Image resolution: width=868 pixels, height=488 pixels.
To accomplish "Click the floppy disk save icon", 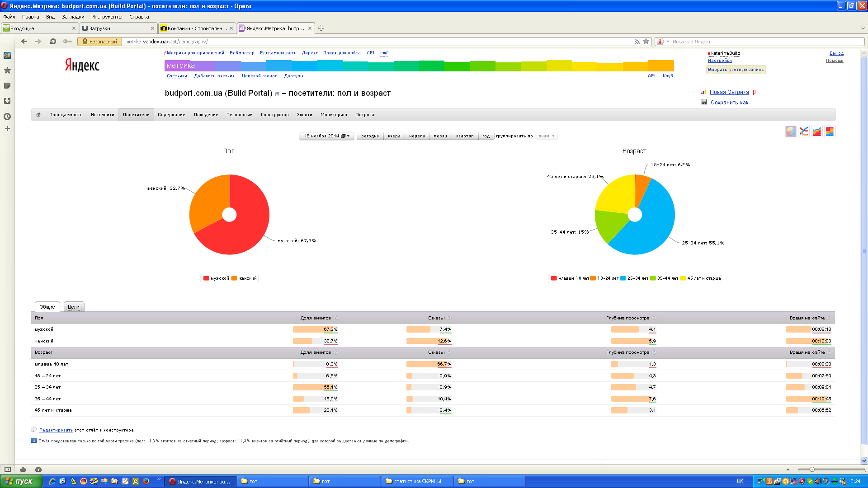I will click(704, 102).
